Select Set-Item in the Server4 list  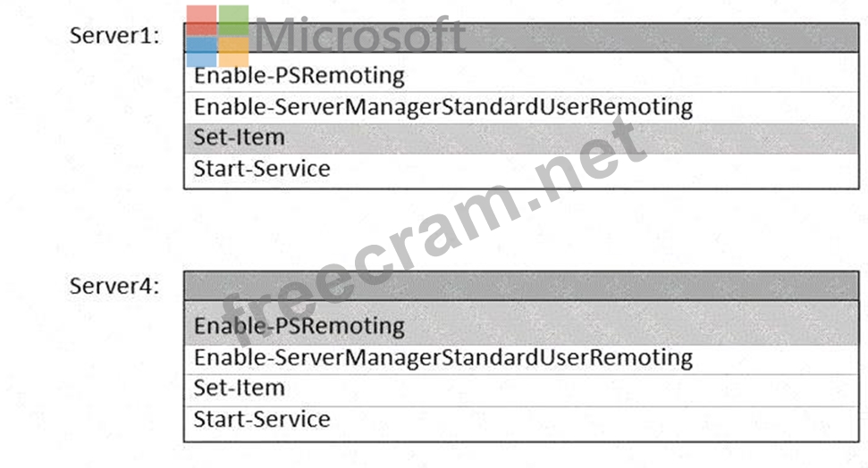[240, 388]
